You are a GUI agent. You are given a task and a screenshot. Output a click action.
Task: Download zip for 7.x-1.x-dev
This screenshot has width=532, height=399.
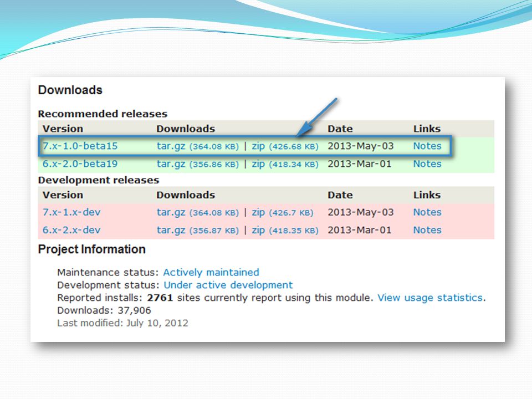258,212
